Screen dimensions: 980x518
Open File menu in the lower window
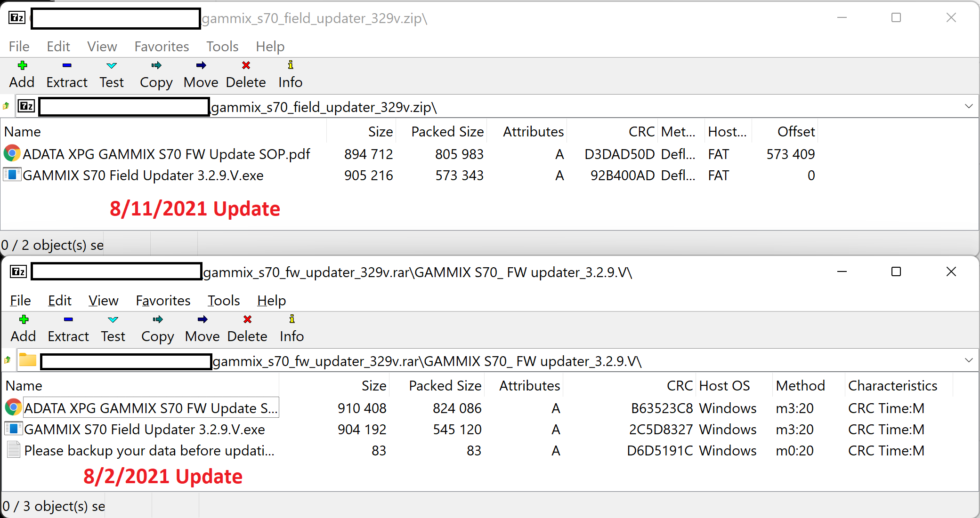[20, 301]
